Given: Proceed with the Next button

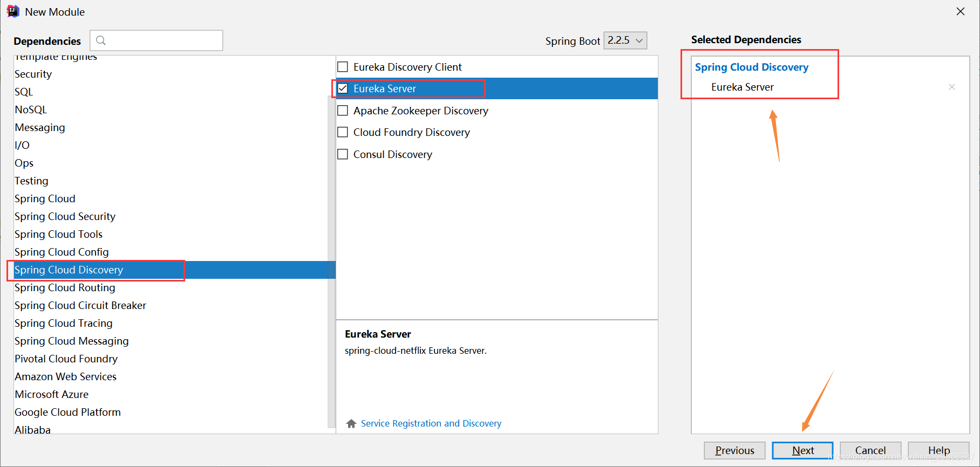Looking at the screenshot, I should point(802,450).
